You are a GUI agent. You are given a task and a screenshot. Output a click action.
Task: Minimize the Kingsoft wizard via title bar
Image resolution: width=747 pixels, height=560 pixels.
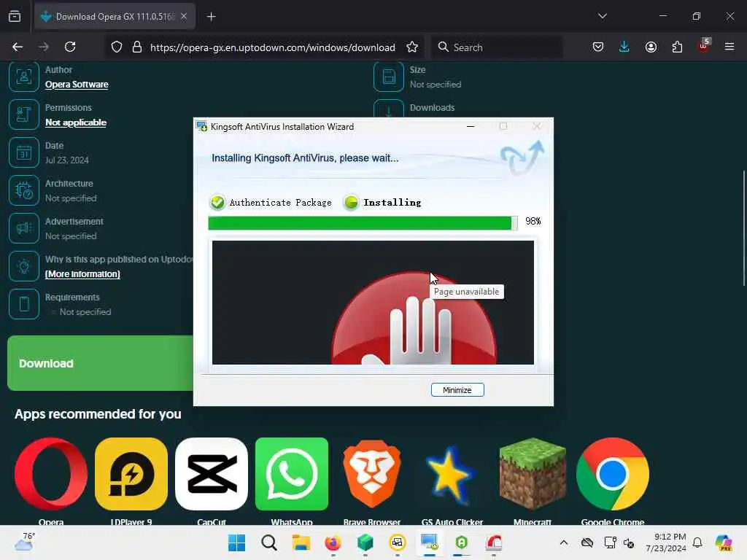[x=471, y=127]
